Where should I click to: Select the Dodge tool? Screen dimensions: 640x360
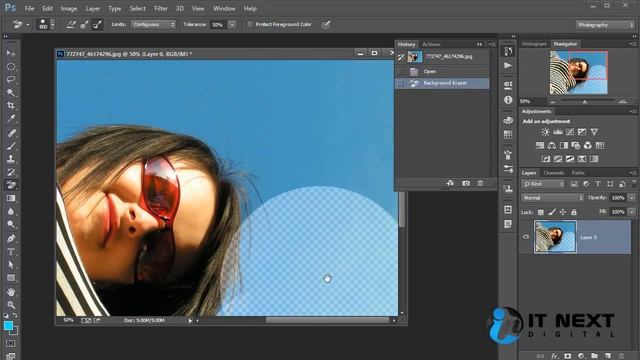coord(11,224)
